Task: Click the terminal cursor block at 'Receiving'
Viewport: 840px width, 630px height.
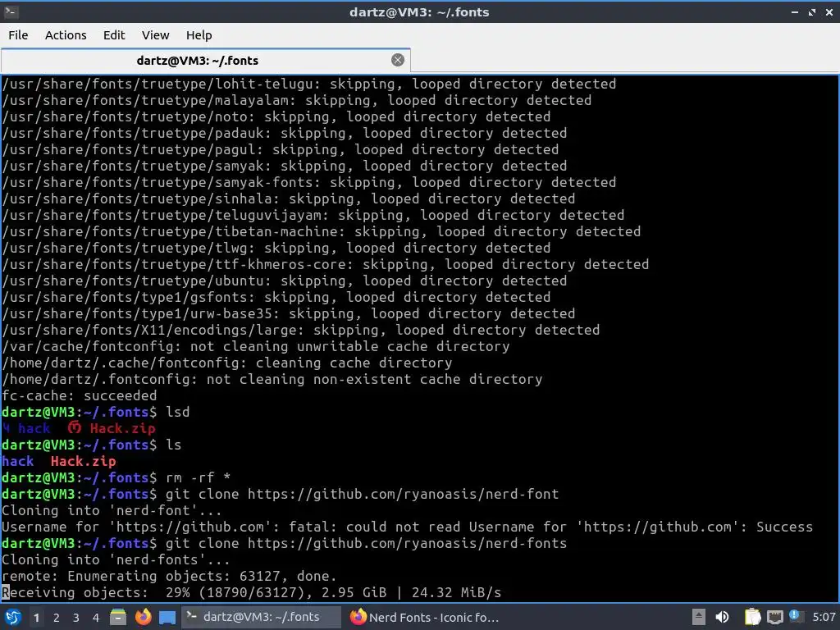Action: tap(6, 592)
